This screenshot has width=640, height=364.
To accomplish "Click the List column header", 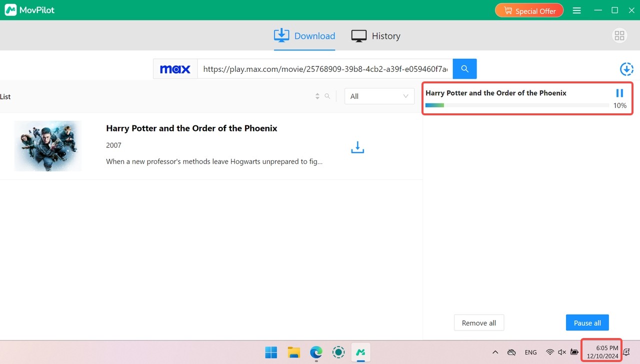I will pos(5,96).
